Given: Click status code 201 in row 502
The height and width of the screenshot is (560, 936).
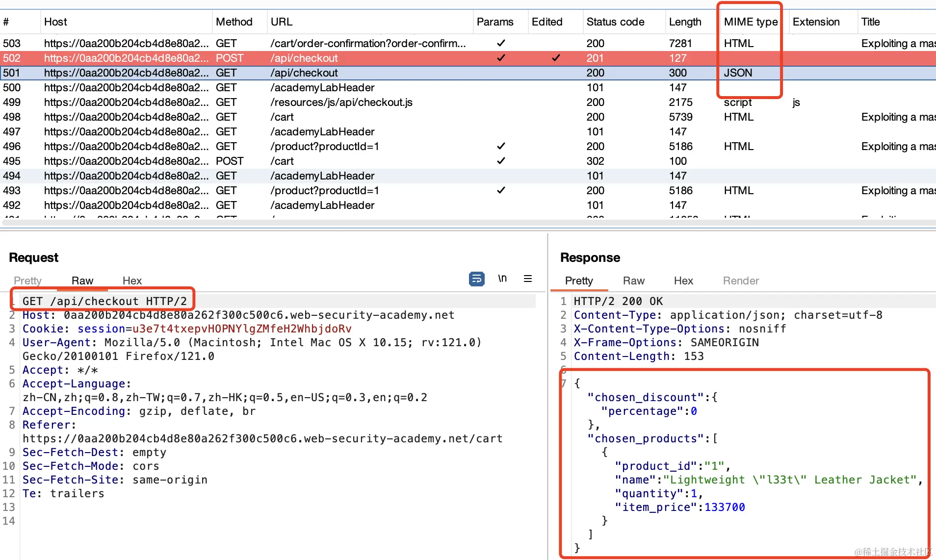Looking at the screenshot, I should tap(595, 58).
